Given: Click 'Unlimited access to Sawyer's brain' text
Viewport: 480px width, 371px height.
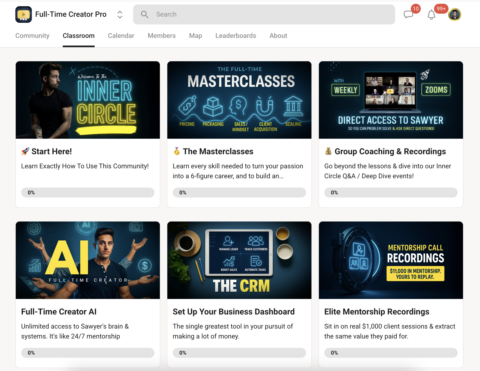Looking at the screenshot, I should click(75, 331).
